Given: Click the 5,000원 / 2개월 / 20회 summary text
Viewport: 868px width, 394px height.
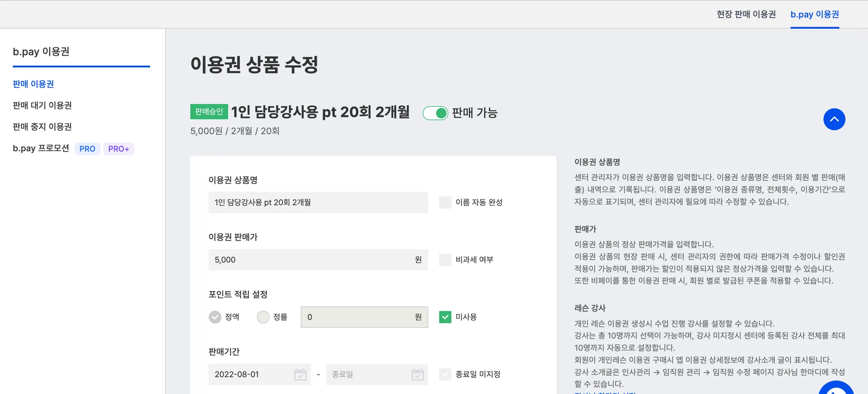Looking at the screenshot, I should pyautogui.click(x=235, y=131).
